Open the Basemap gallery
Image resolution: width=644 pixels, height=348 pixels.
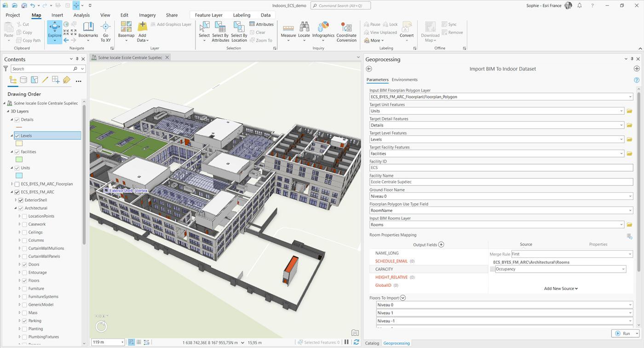[126, 31]
